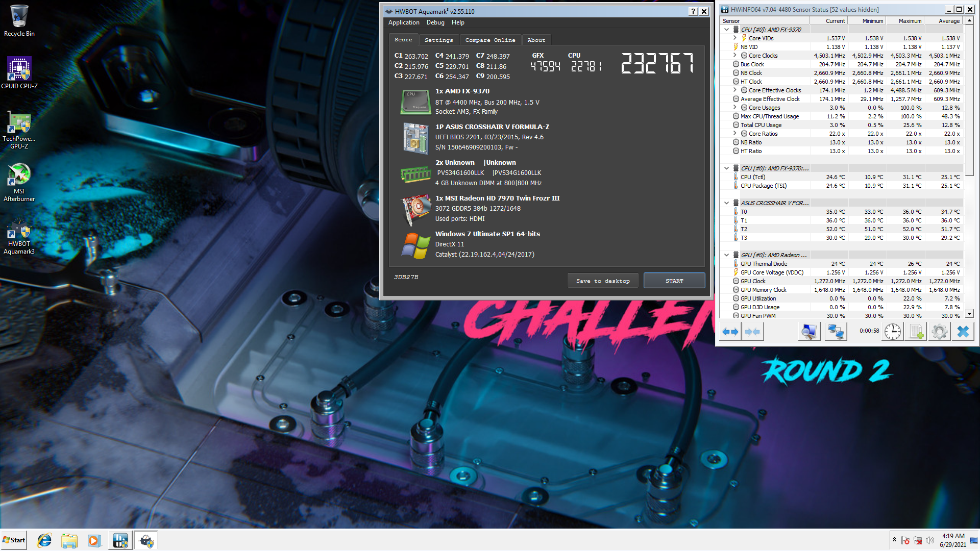Launch MSI Afterburner desktop shortcut
This screenshot has width=980, height=551.
[x=19, y=183]
